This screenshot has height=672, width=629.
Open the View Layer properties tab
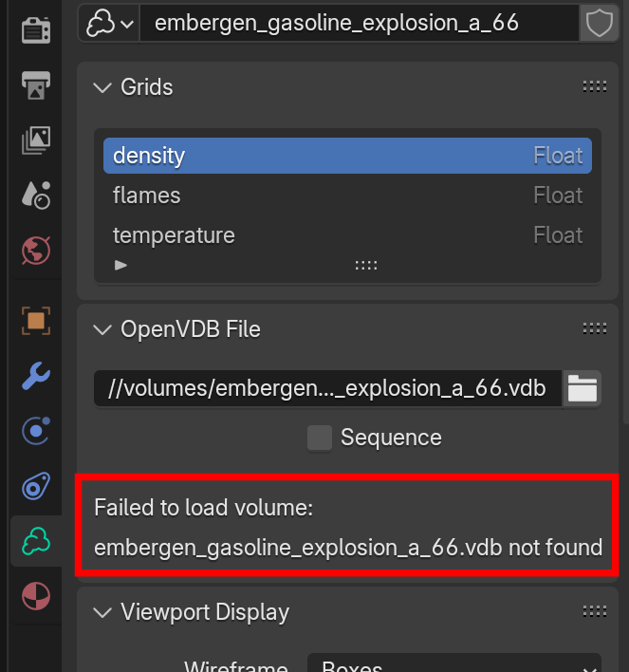click(36, 140)
